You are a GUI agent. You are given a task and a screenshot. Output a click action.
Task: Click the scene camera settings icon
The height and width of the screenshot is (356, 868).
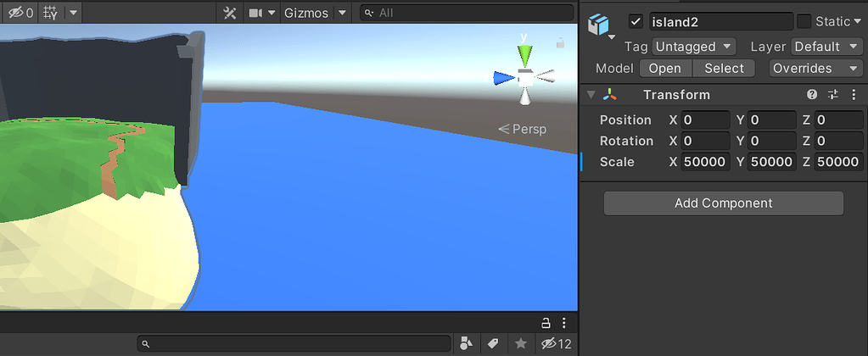(x=255, y=13)
